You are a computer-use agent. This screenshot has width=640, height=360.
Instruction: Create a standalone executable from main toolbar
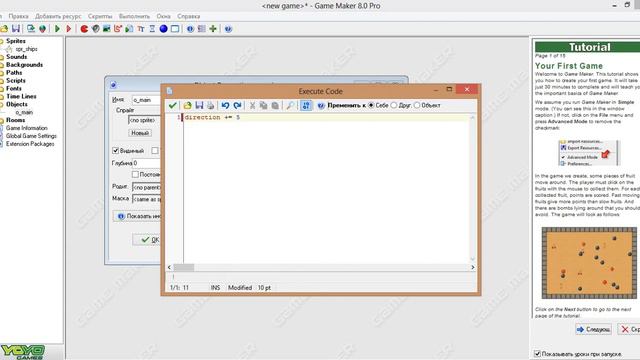tap(31, 29)
